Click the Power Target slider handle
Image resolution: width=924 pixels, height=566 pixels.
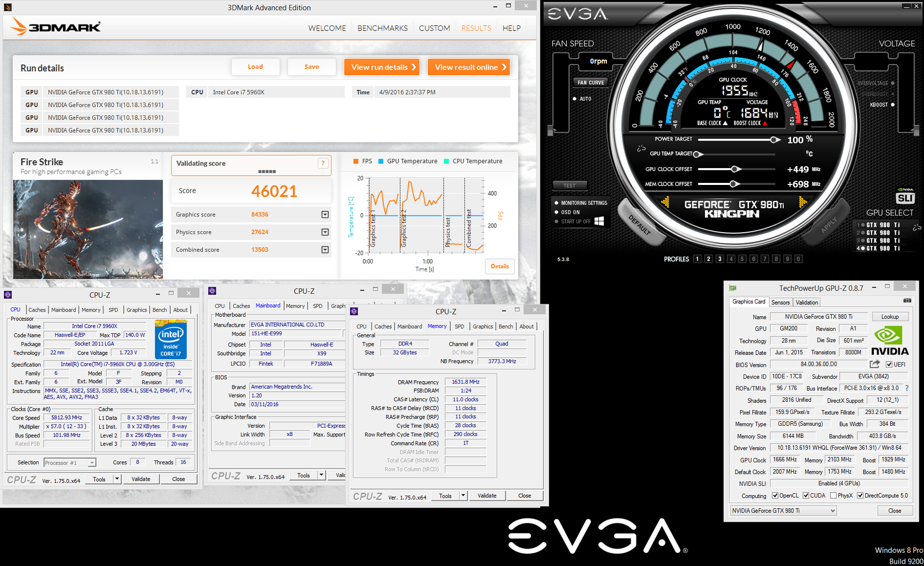tap(775, 140)
